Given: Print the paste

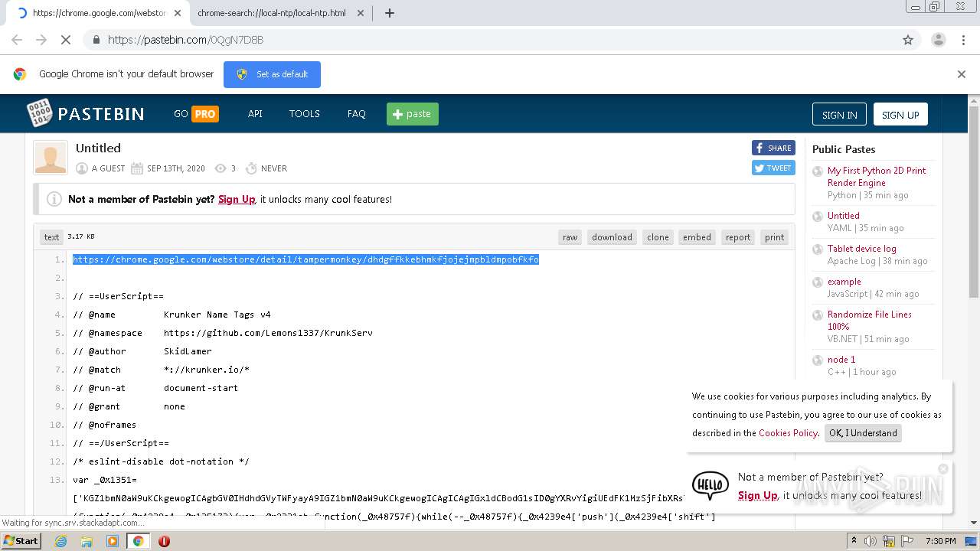Looking at the screenshot, I should pyautogui.click(x=774, y=237).
